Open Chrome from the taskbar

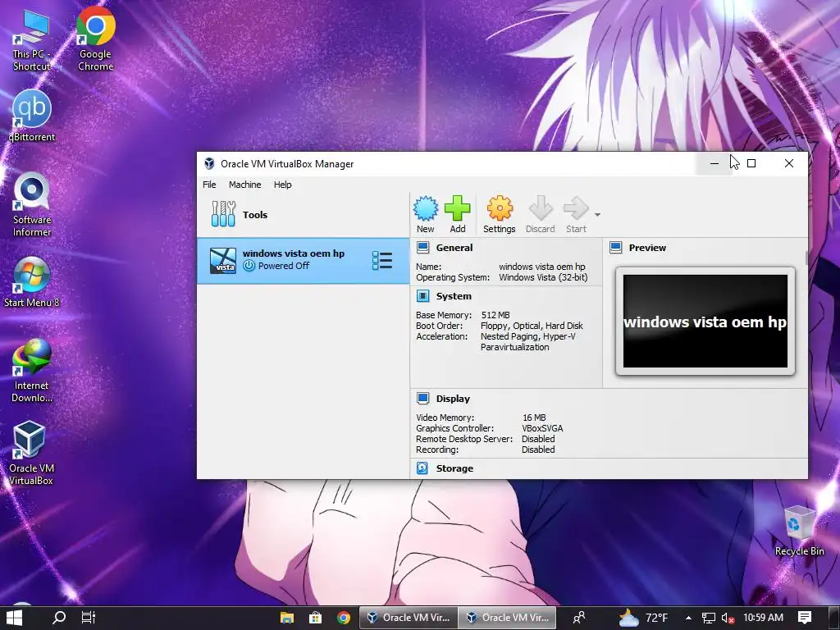pos(344,618)
